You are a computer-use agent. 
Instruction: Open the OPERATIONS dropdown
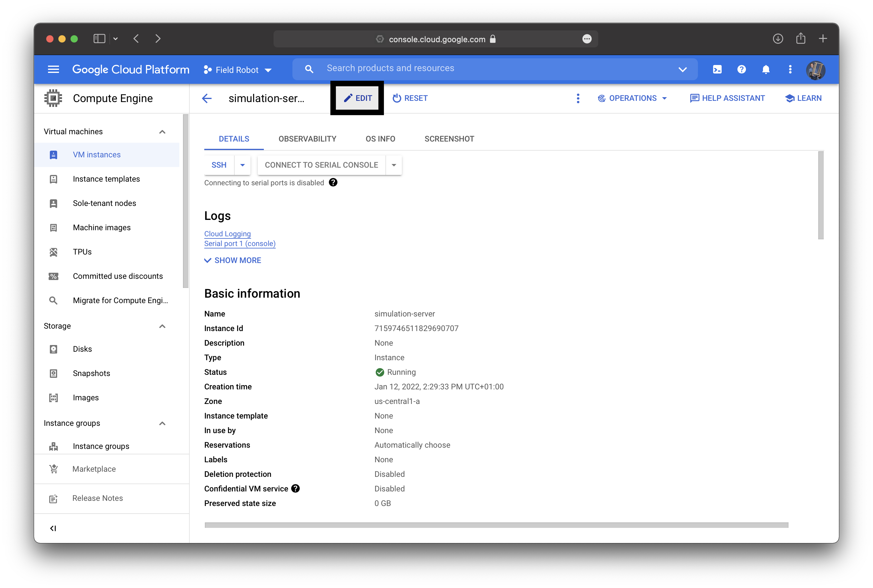coord(633,98)
